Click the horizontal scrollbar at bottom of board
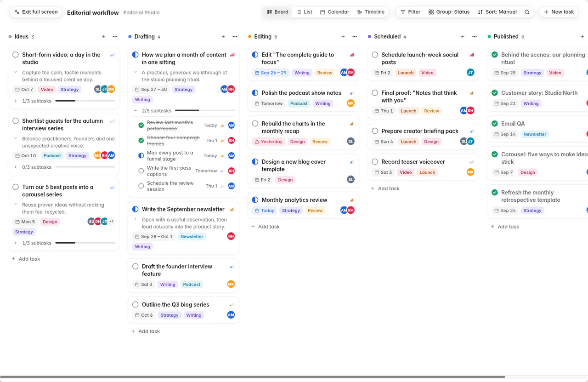 253,377
